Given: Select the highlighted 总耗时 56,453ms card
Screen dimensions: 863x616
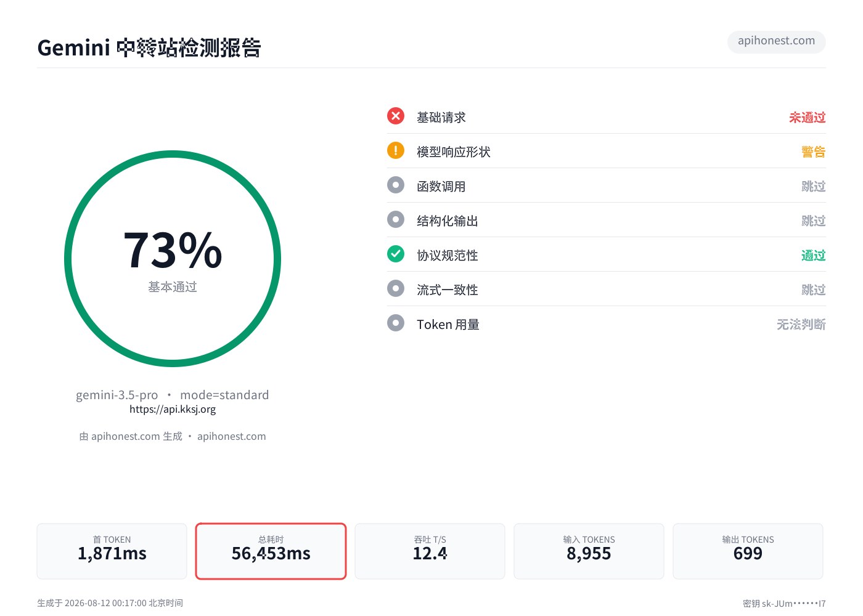Looking at the screenshot, I should tap(271, 551).
